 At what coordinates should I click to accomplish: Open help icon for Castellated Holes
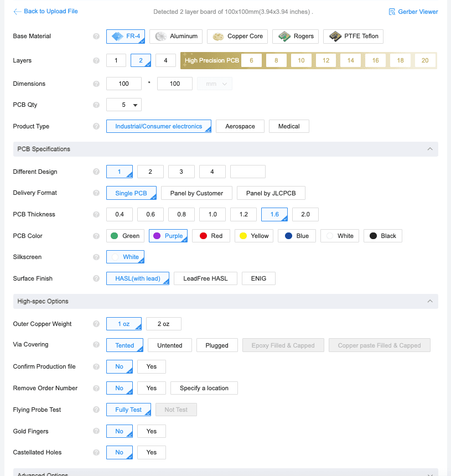(x=96, y=452)
